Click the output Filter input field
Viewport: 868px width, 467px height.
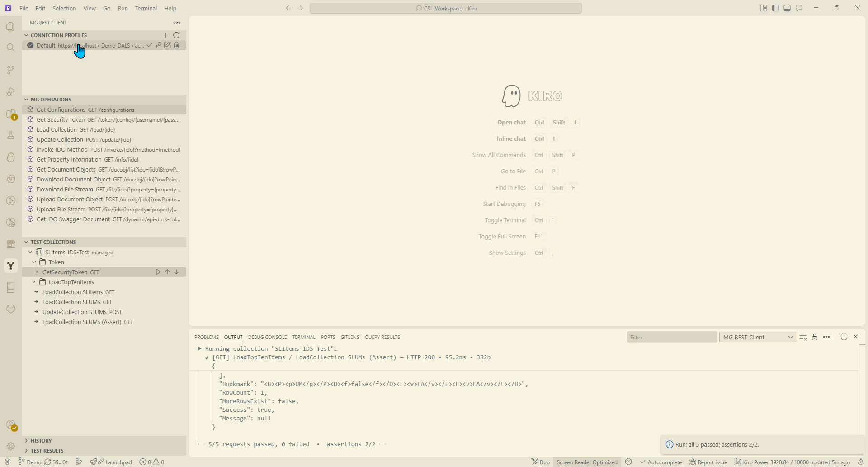672,337
